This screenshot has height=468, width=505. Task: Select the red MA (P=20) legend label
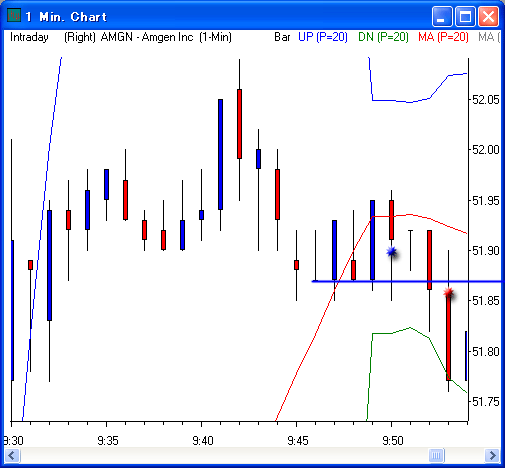tap(443, 37)
